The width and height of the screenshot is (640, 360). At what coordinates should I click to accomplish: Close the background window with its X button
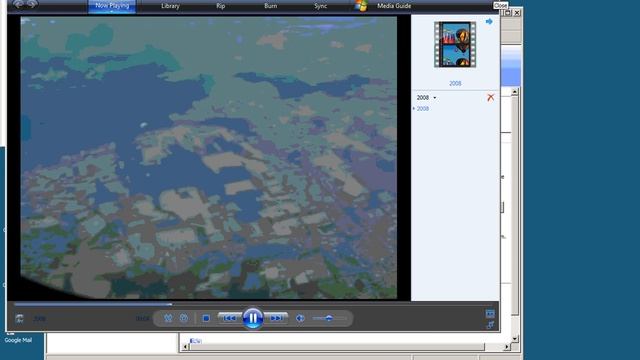point(517,13)
